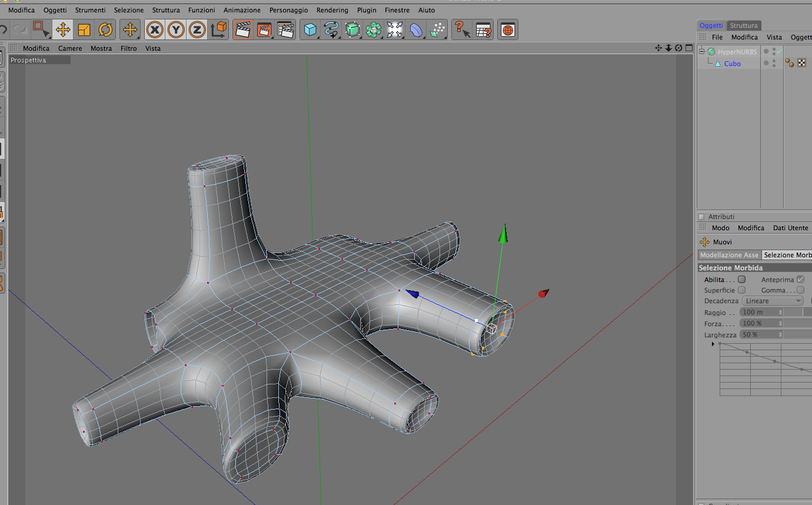The width and height of the screenshot is (812, 505).
Task: Switch to Modellazione Asse tab
Action: click(729, 255)
